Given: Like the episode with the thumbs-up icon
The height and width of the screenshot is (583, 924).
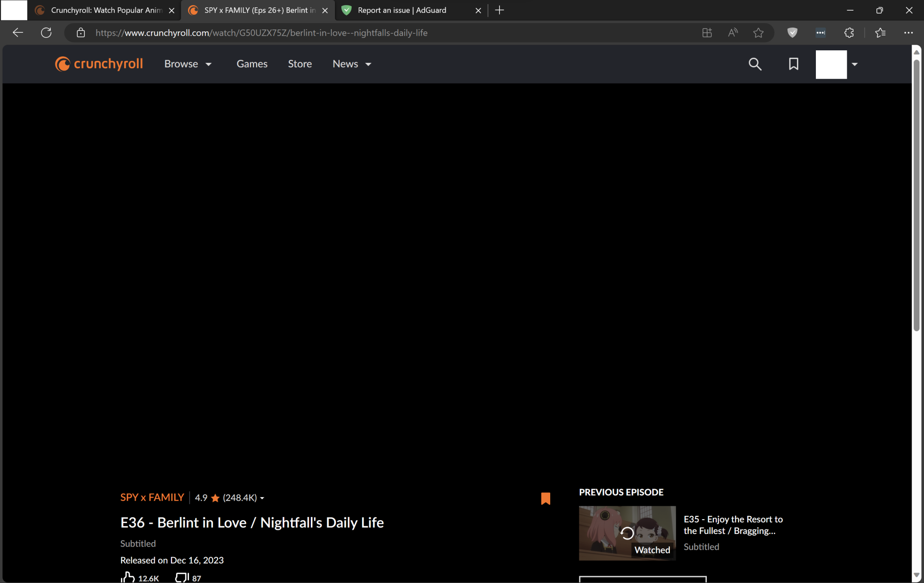Looking at the screenshot, I should point(128,577).
